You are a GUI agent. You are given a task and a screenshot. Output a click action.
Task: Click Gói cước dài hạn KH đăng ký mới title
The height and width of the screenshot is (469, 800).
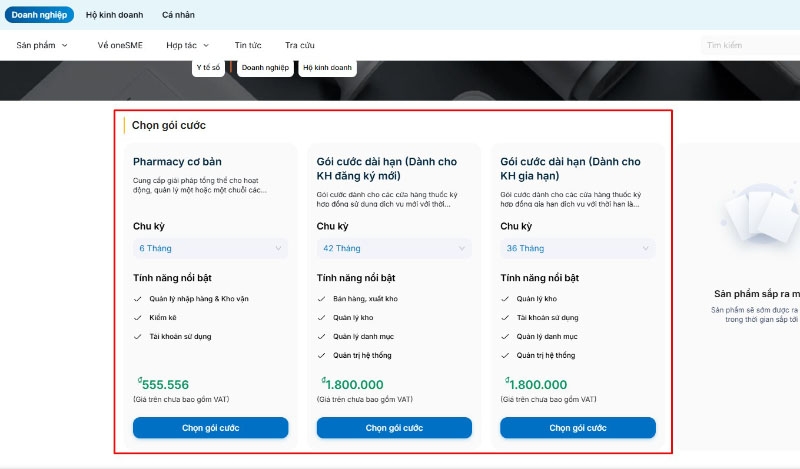(x=387, y=168)
